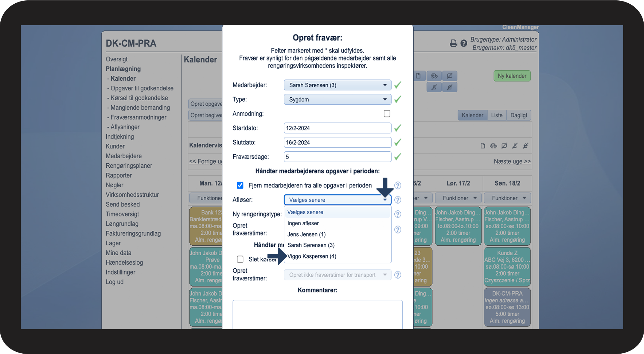Viewport: 644px width, 354px height.
Task: Click small car icon in Kalendervisning row
Action: 493,146
